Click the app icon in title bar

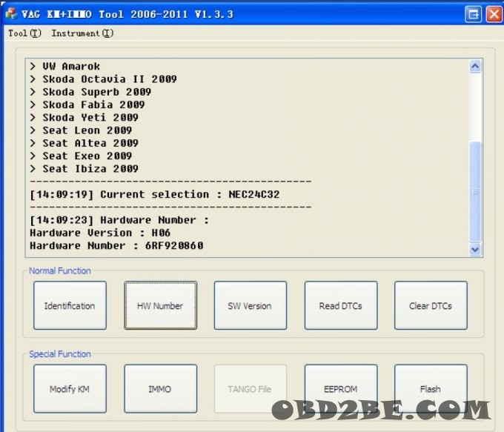12,13
